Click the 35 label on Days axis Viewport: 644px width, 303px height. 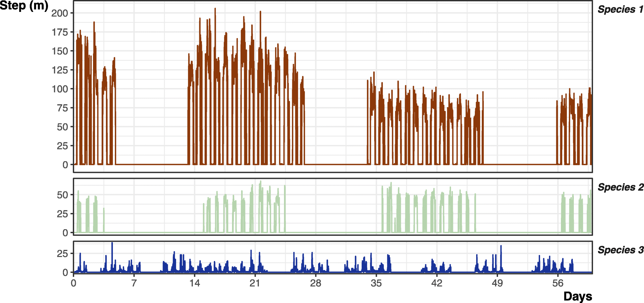point(376,283)
